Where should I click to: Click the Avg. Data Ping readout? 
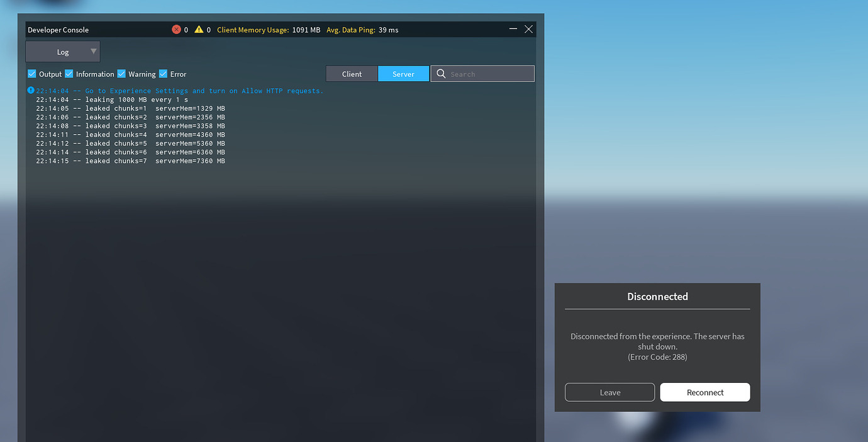pos(362,30)
